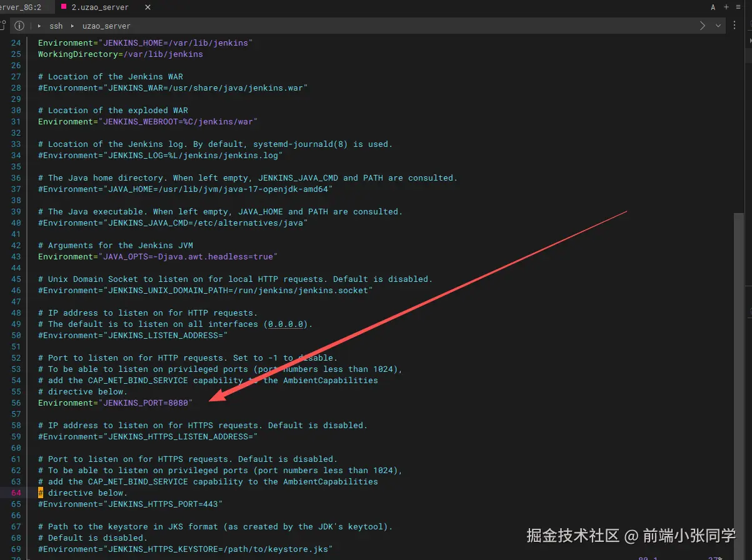
Task: Open the session info icon in the address bar
Action: point(19,26)
